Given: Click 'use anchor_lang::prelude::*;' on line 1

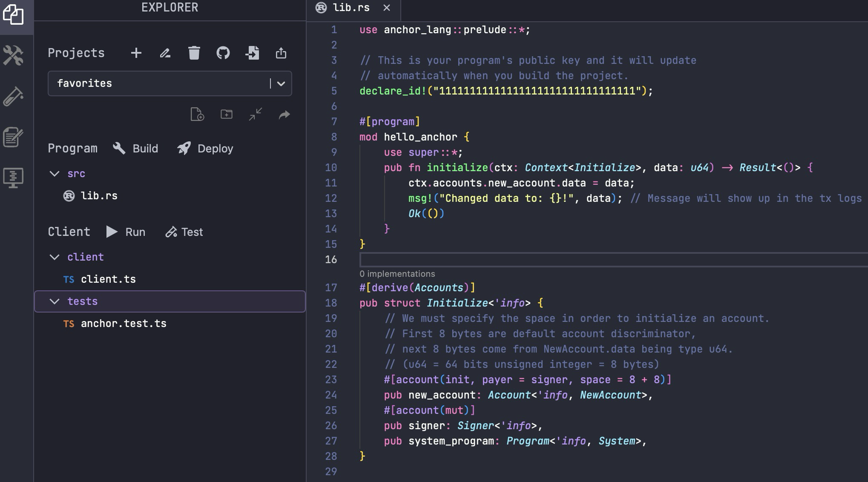Looking at the screenshot, I should [x=445, y=30].
